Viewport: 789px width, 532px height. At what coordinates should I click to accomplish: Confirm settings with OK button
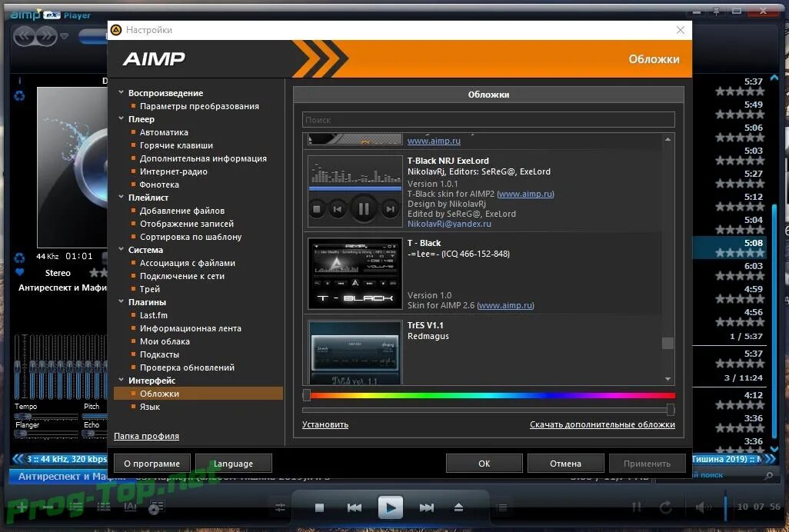[x=484, y=464]
